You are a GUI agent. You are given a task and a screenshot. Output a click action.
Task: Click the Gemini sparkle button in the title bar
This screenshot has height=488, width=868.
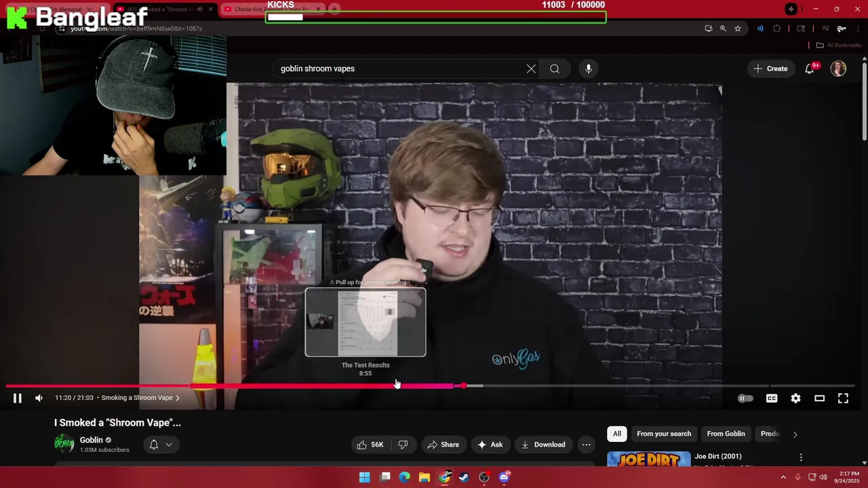click(x=791, y=9)
